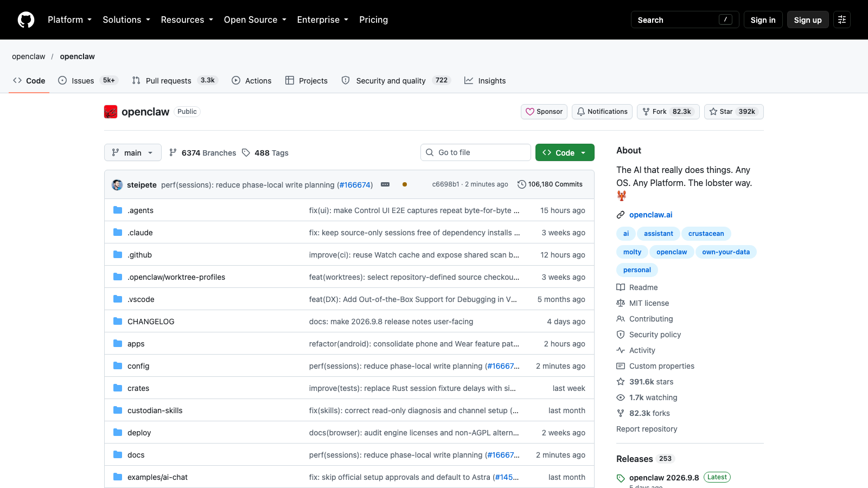
Task: Expand the Platform menu
Action: tap(69, 20)
